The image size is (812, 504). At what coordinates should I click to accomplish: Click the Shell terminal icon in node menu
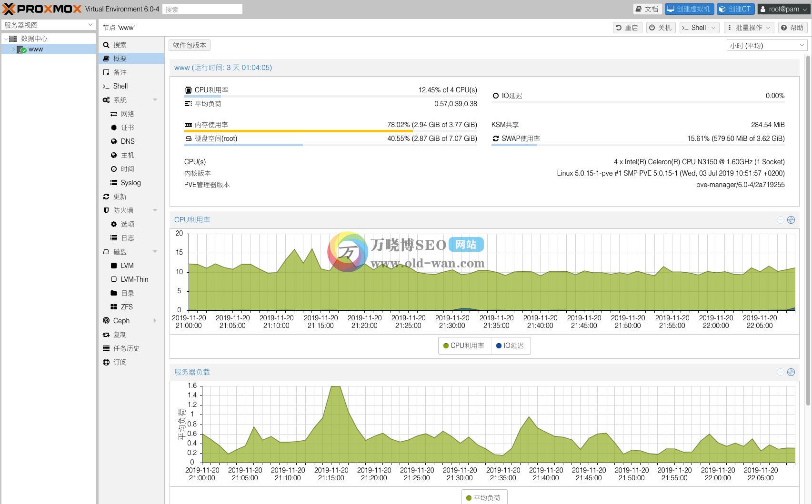pyautogui.click(x=106, y=86)
